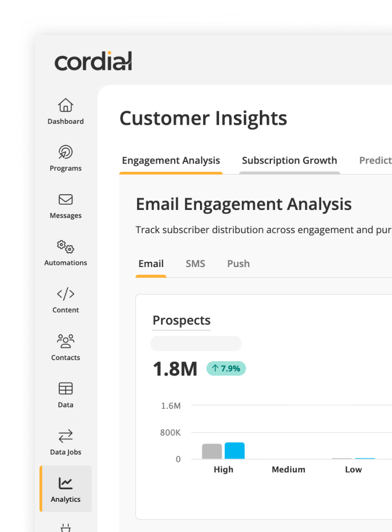This screenshot has width=392, height=532.
Task: Click the Medium category label on the chart
Action: click(x=288, y=469)
